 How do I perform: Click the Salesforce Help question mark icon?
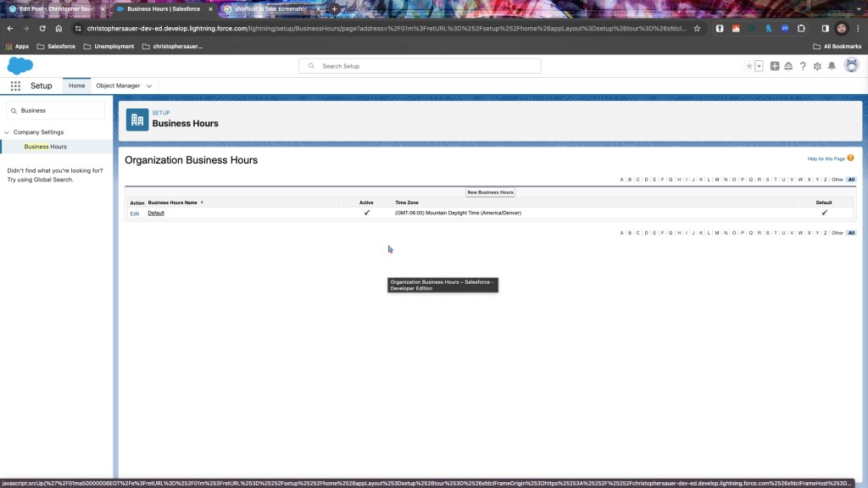pyautogui.click(x=803, y=66)
